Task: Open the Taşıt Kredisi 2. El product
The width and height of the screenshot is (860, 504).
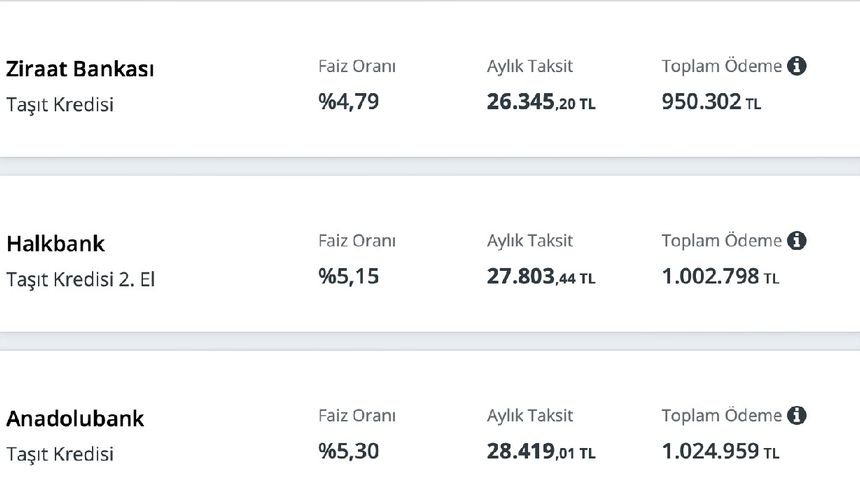Action: 80,279
